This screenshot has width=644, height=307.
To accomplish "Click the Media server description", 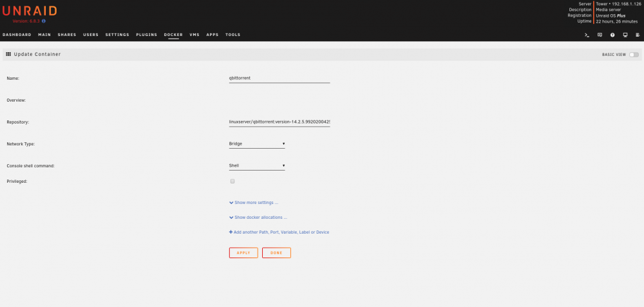I will click(609, 10).
